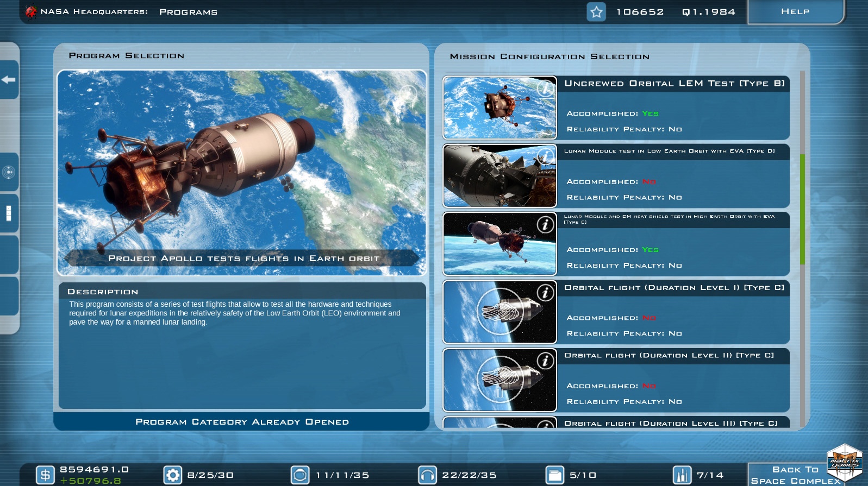This screenshot has width=868, height=486.
Task: Click the headphones flight controllers icon
Action: point(427,475)
